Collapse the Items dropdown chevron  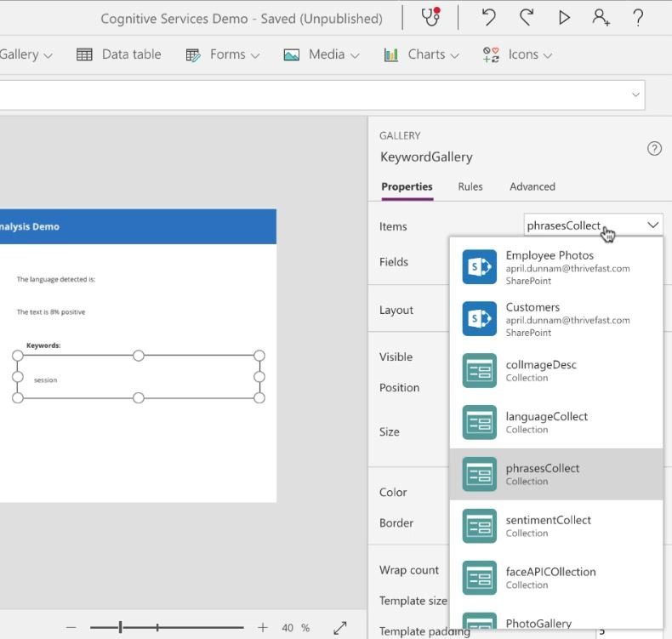[x=652, y=225]
